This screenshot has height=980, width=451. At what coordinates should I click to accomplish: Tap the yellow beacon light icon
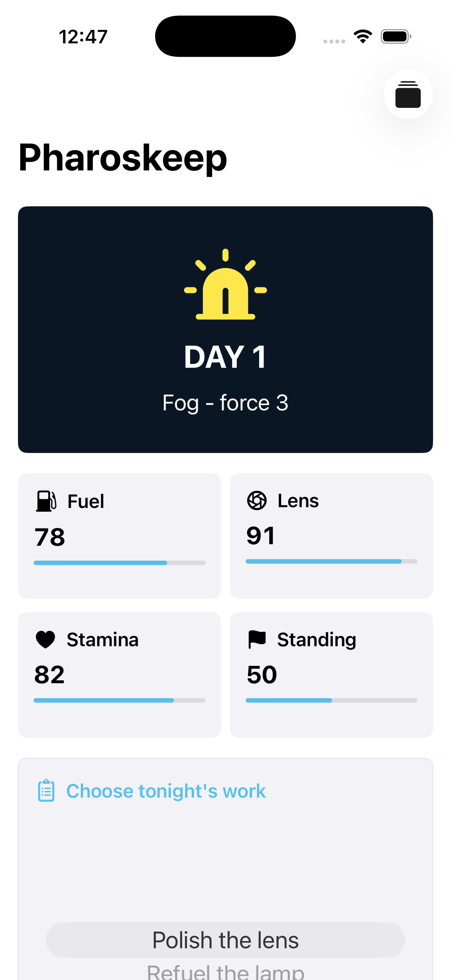tap(225, 284)
